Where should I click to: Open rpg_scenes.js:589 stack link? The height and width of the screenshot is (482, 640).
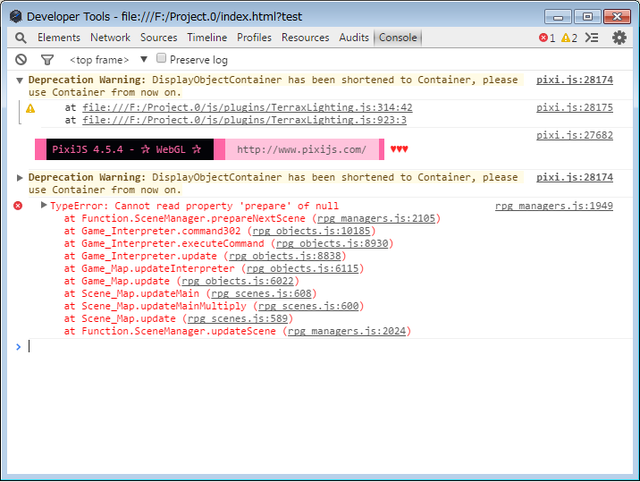click(238, 319)
